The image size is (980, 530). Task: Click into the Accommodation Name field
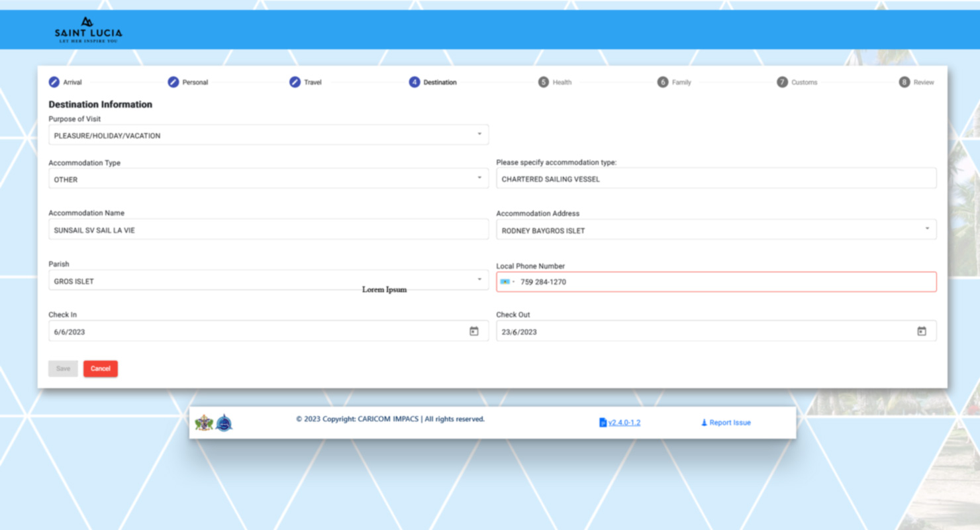pyautogui.click(x=268, y=230)
